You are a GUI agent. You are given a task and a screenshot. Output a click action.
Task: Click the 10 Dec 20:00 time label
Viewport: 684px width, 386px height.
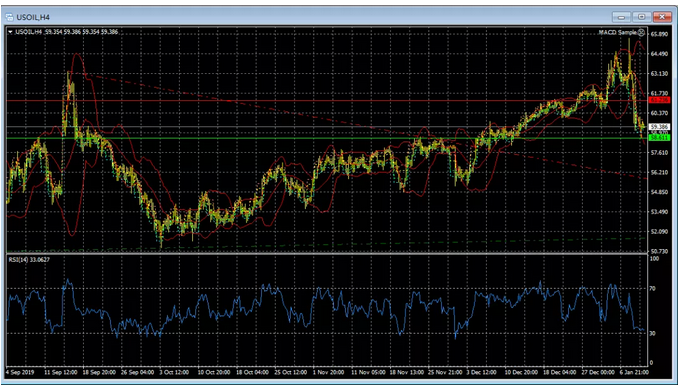(521, 372)
